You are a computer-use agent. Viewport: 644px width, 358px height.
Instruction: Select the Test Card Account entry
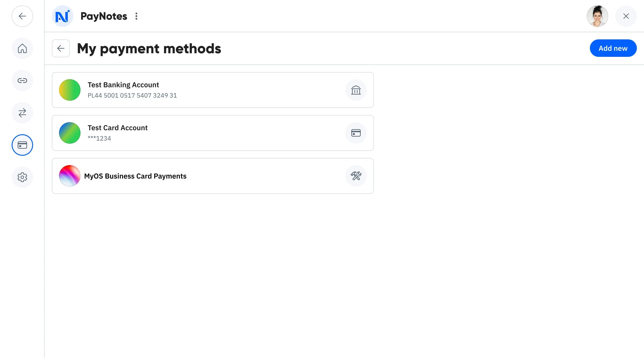[x=212, y=133]
